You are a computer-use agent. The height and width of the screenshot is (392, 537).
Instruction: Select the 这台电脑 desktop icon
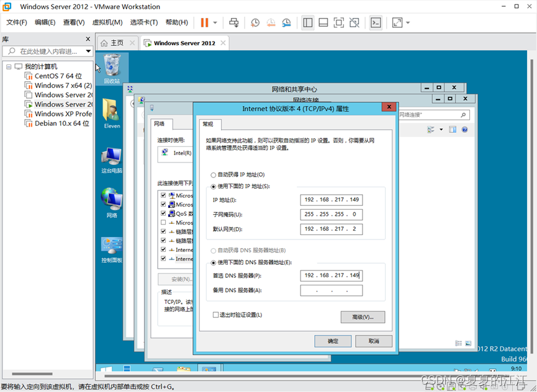(x=112, y=160)
